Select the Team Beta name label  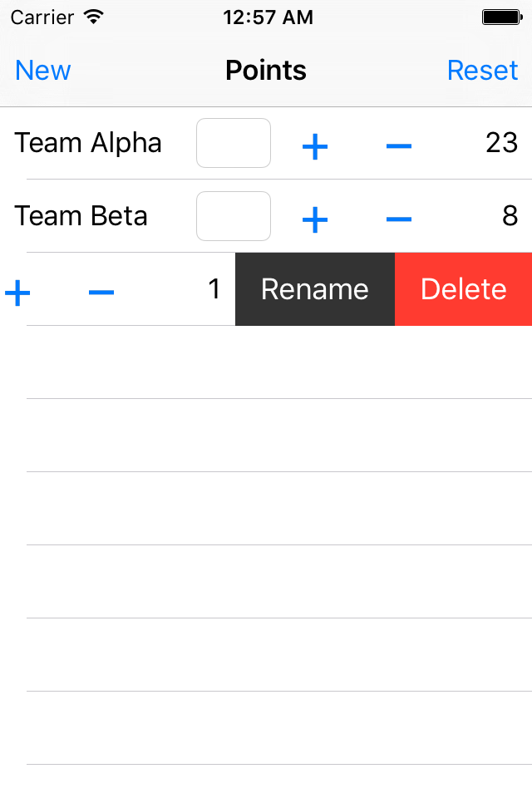coord(81,216)
